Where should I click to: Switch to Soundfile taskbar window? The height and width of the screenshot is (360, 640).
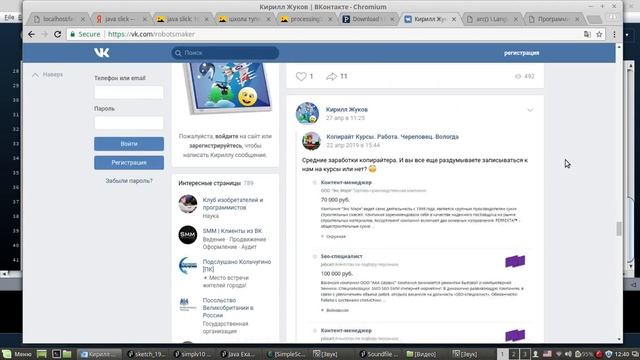[379, 354]
